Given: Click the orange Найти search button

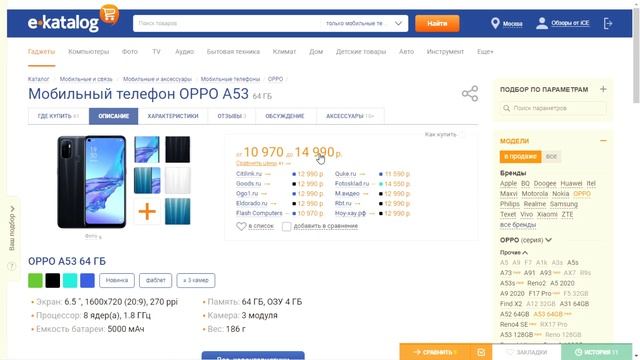Looking at the screenshot, I should [x=437, y=23].
